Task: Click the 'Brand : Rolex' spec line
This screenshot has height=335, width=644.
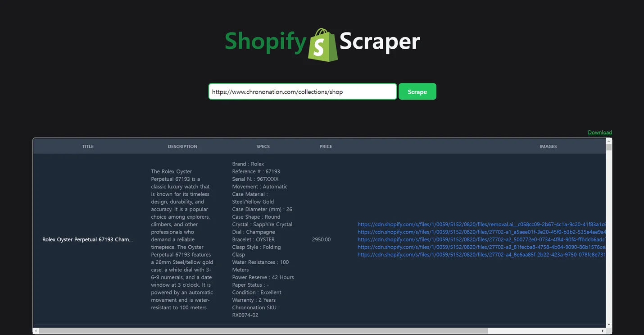Action: point(248,164)
